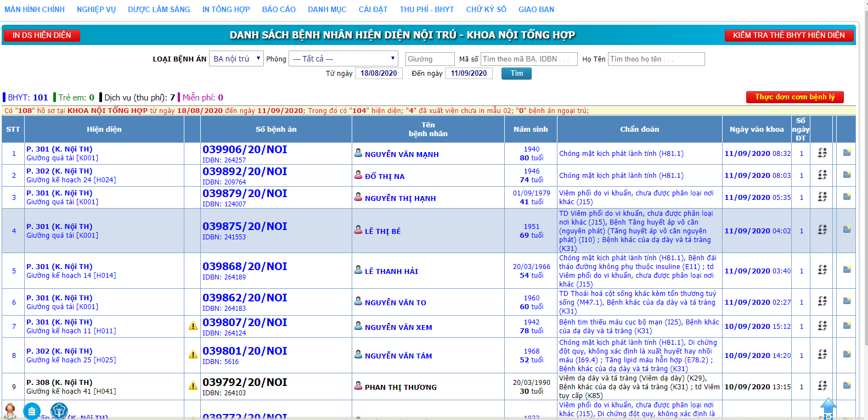868x420 pixels.
Task: Click transfer icon in Lê Thị Bé row
Action: pos(822,230)
